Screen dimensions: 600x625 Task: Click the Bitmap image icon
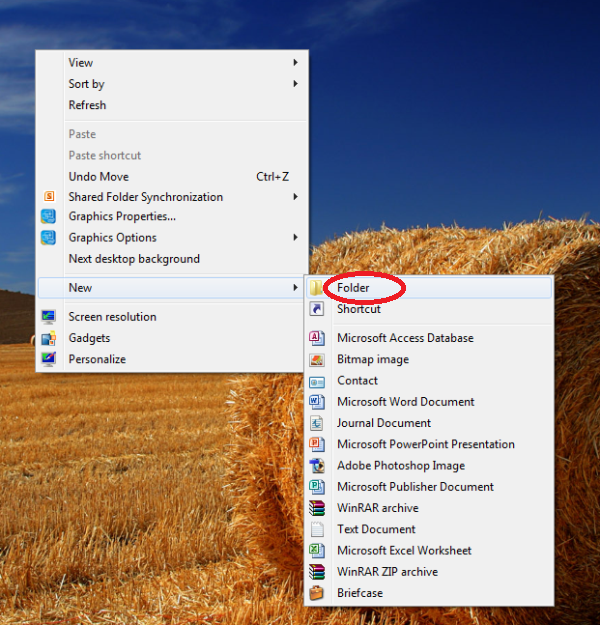(x=317, y=360)
